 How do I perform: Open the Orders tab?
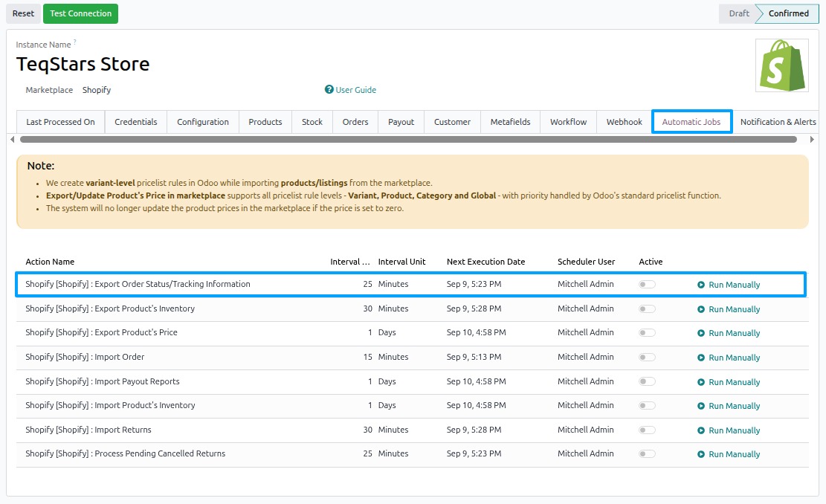[355, 122]
